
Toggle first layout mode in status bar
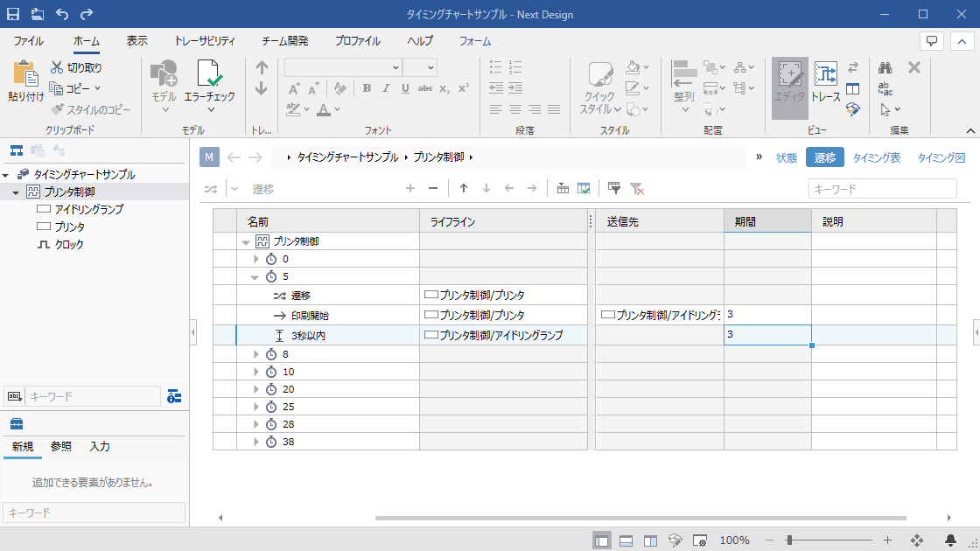(x=602, y=541)
